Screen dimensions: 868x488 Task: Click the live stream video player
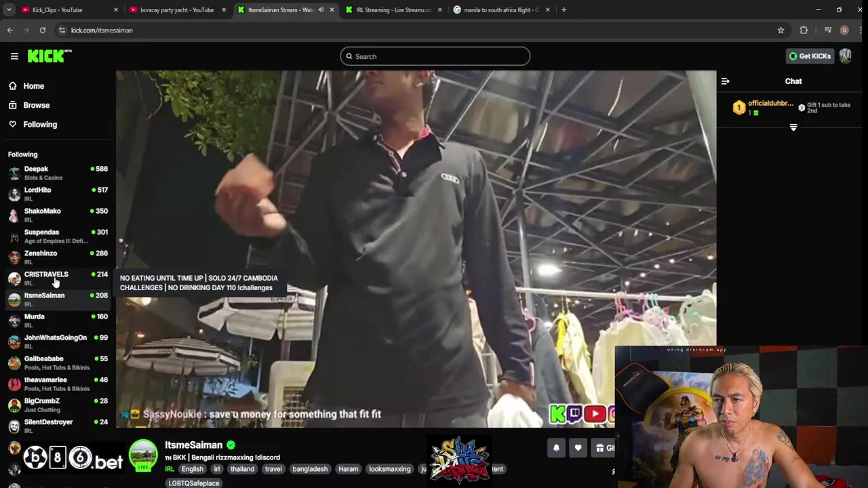point(416,249)
